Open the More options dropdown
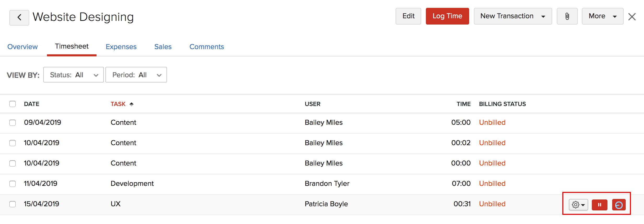The image size is (644, 224). click(602, 16)
